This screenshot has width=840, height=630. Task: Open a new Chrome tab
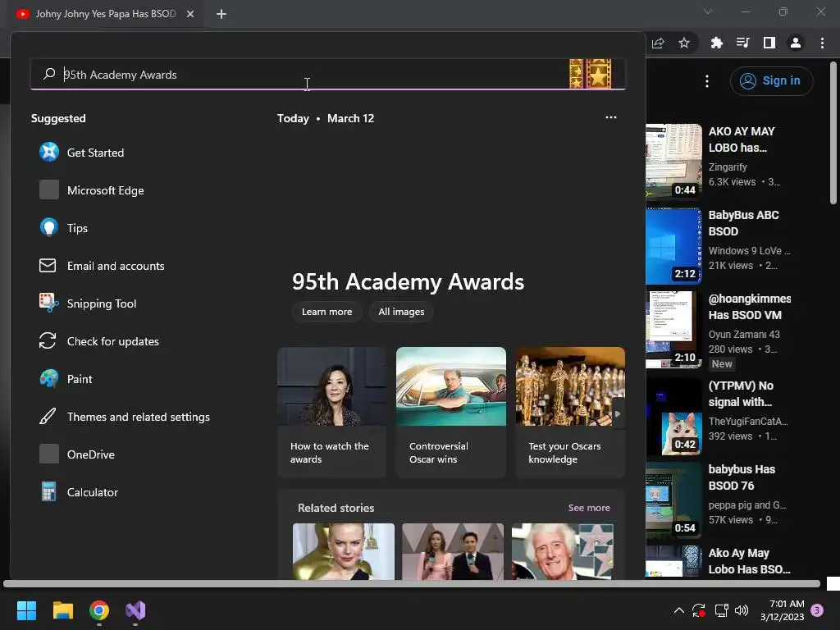(x=221, y=14)
